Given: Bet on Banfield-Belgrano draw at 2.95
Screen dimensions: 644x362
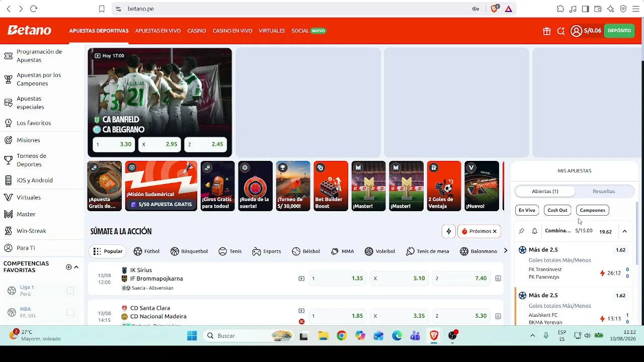Looking at the screenshot, I should [159, 144].
